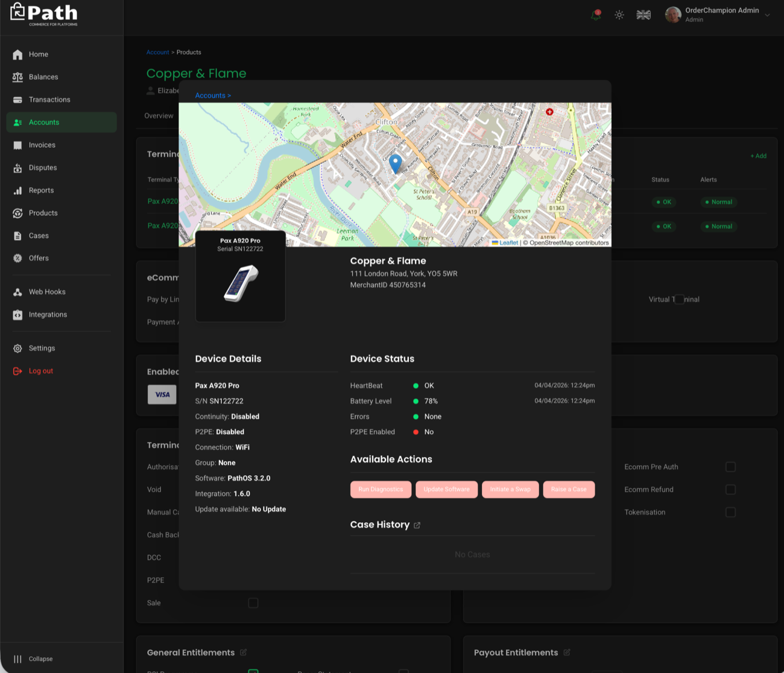Open Web Hooks icon
The image size is (784, 673).
(x=17, y=292)
